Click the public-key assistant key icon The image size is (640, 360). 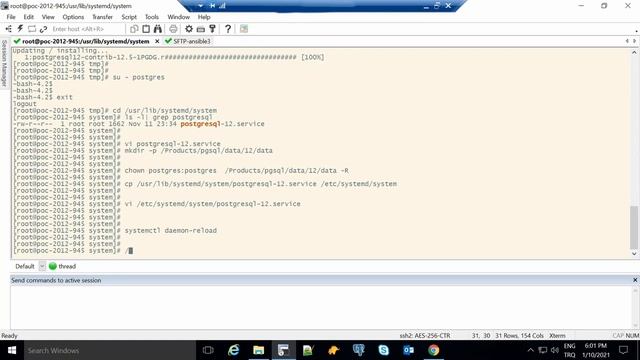pos(212,29)
